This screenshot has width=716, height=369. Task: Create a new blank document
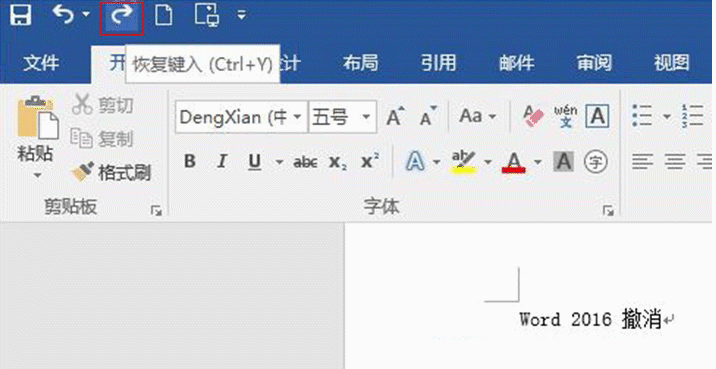pos(163,15)
